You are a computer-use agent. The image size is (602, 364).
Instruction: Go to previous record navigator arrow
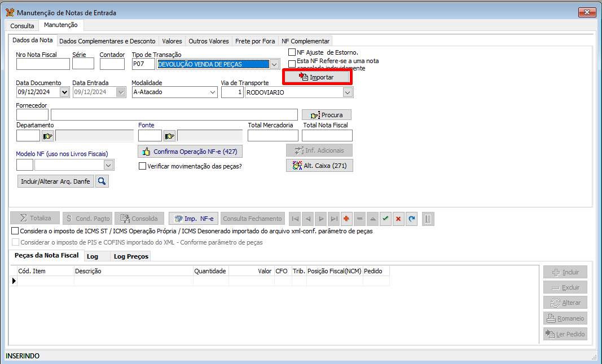click(x=308, y=219)
